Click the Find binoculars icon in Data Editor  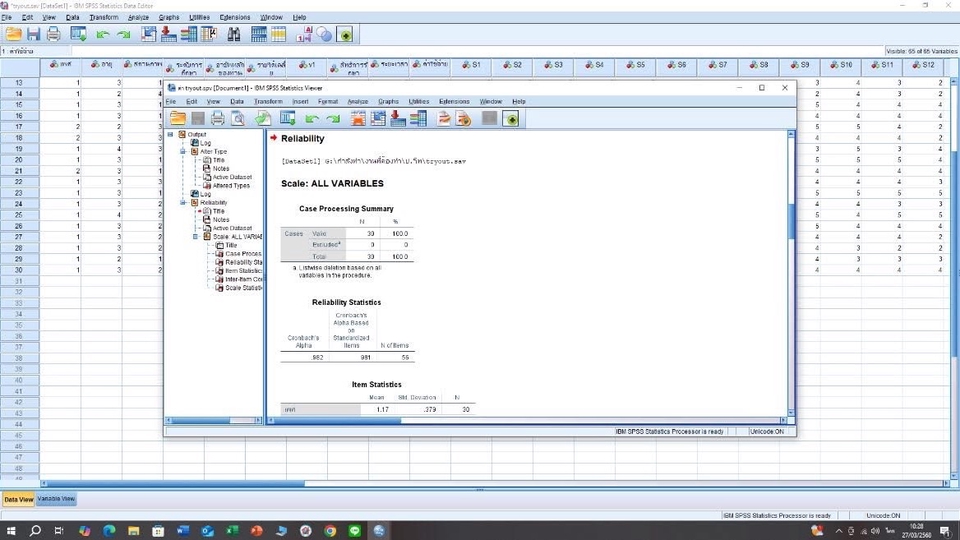(x=234, y=34)
